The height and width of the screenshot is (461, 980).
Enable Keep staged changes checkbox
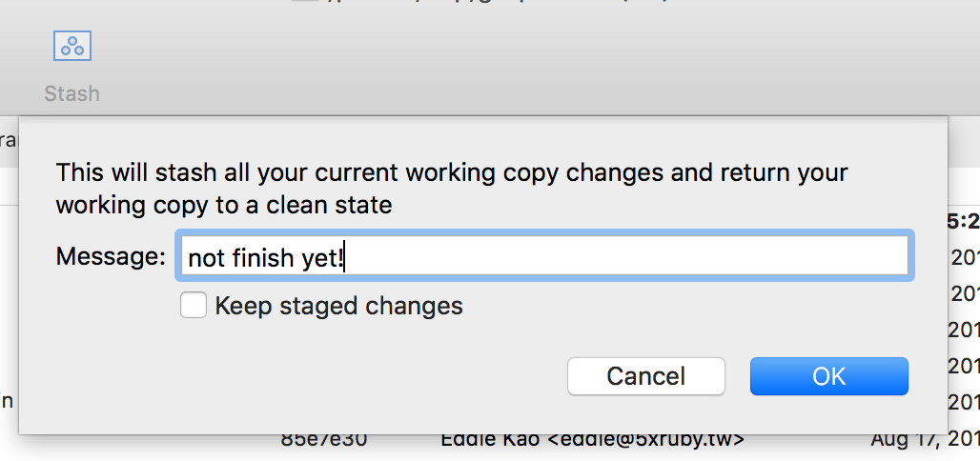[194, 305]
